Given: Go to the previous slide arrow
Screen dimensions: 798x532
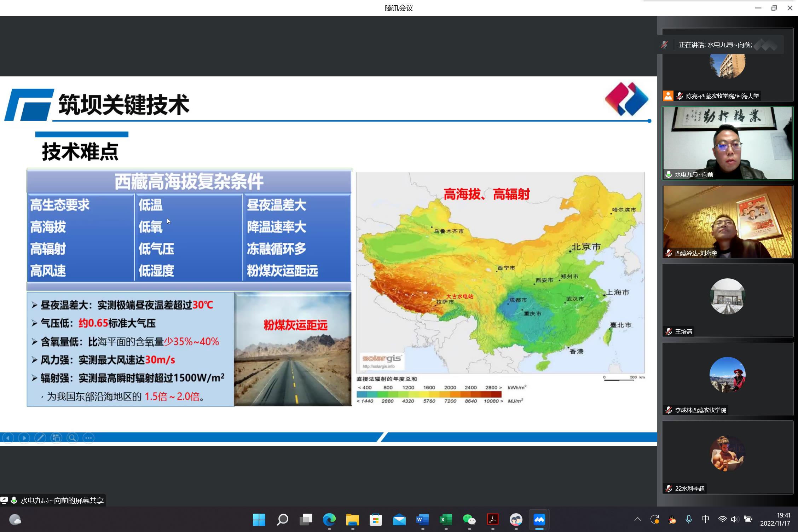Looking at the screenshot, I should click(8, 438).
